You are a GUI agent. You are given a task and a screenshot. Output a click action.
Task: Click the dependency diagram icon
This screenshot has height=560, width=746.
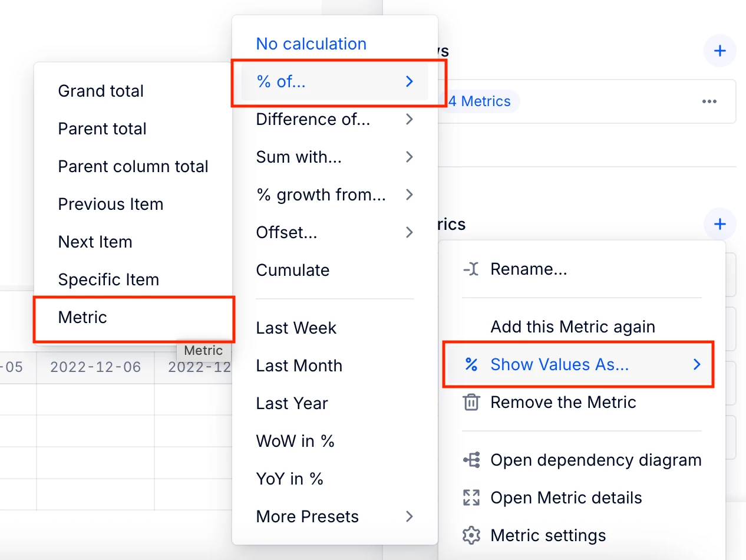click(x=471, y=460)
